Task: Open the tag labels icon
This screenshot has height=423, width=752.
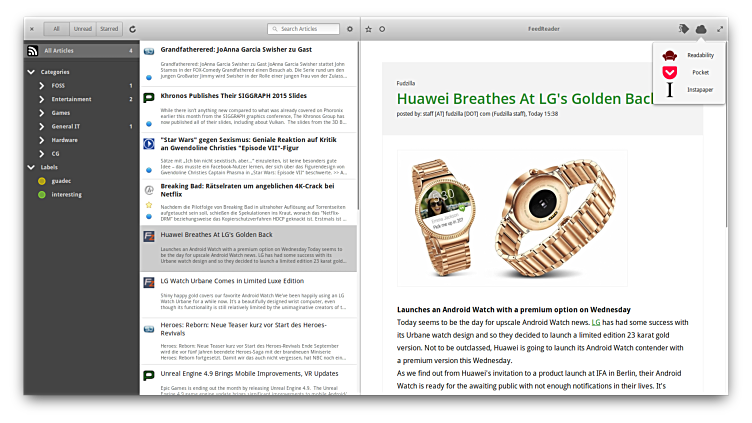Action: [684, 29]
